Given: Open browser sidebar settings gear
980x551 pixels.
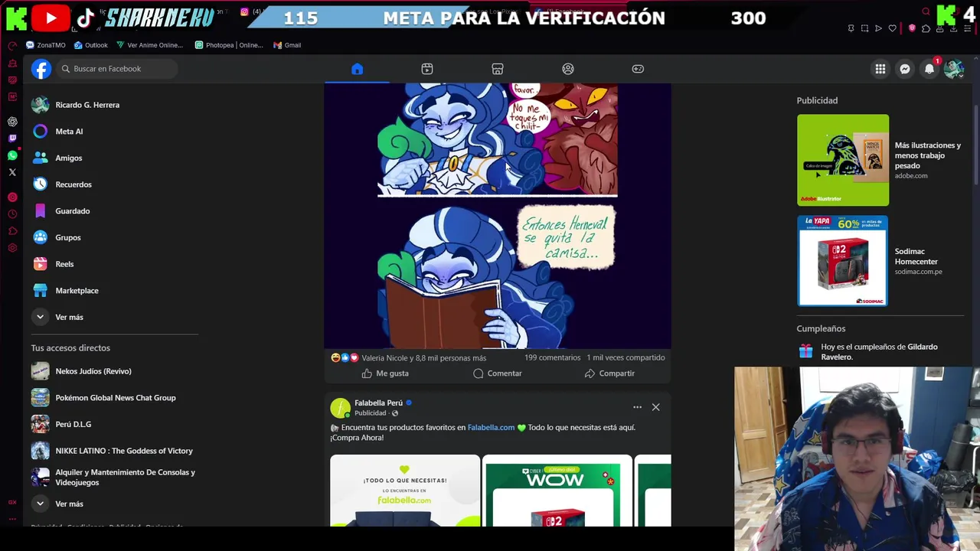Looking at the screenshot, I should (12, 248).
